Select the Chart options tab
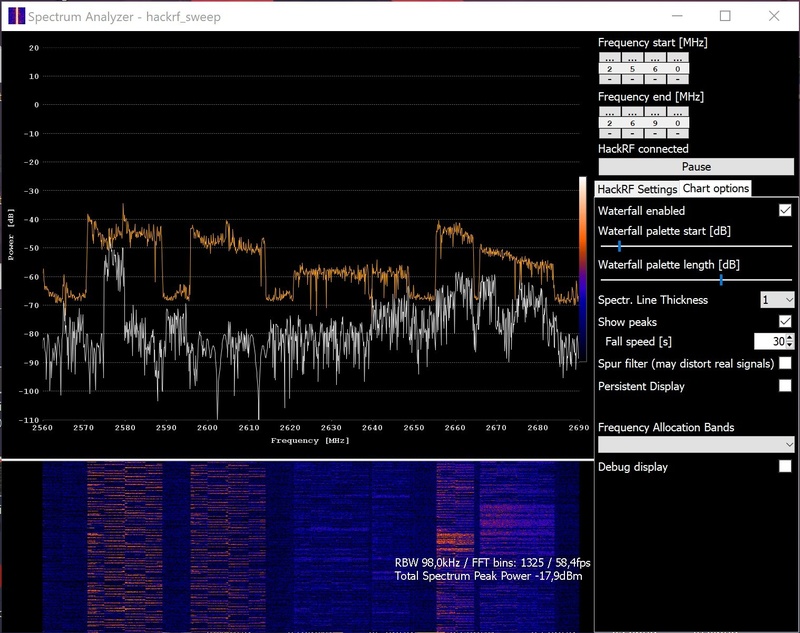The width and height of the screenshot is (800, 633). (x=715, y=188)
